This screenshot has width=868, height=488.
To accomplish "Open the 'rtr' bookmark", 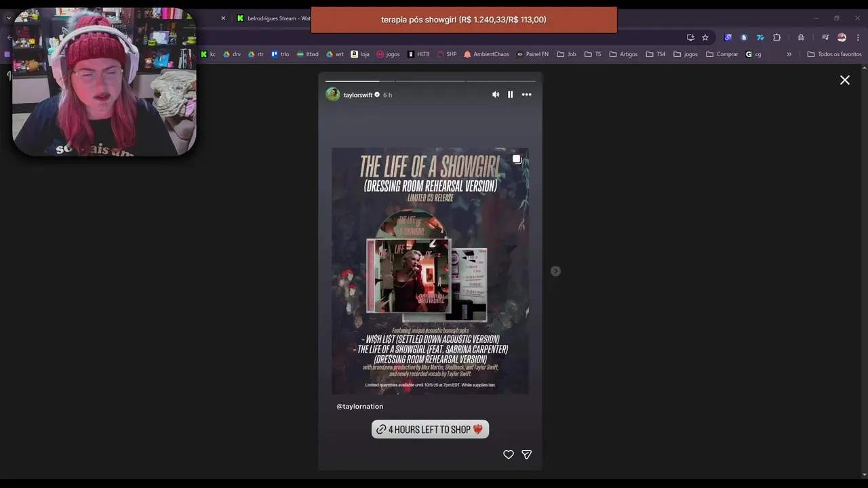I will tap(256, 54).
